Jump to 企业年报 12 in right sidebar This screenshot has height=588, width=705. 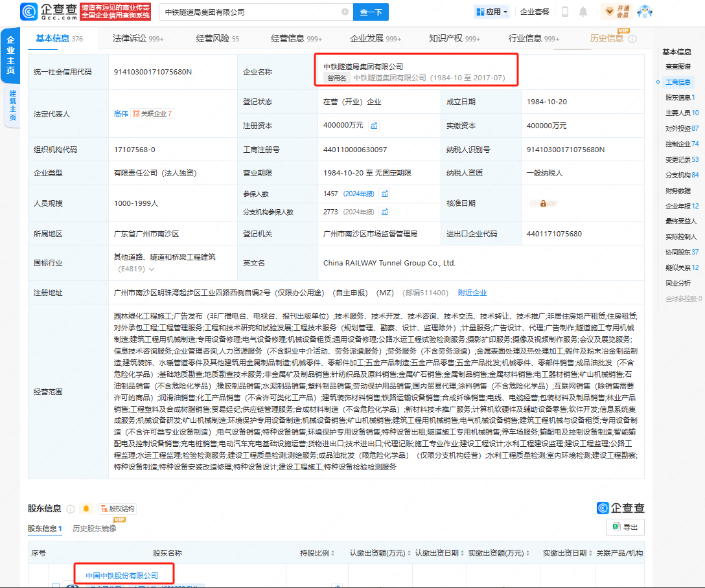point(682,206)
